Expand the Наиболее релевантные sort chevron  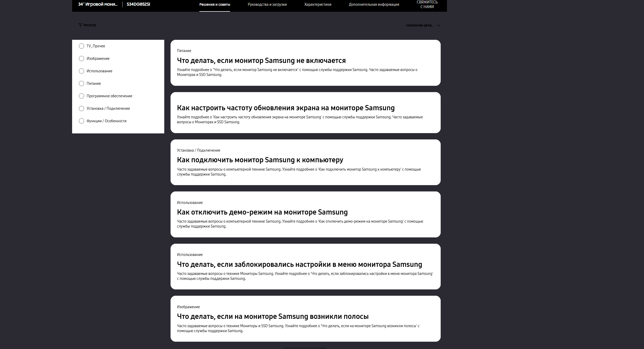(x=439, y=25)
